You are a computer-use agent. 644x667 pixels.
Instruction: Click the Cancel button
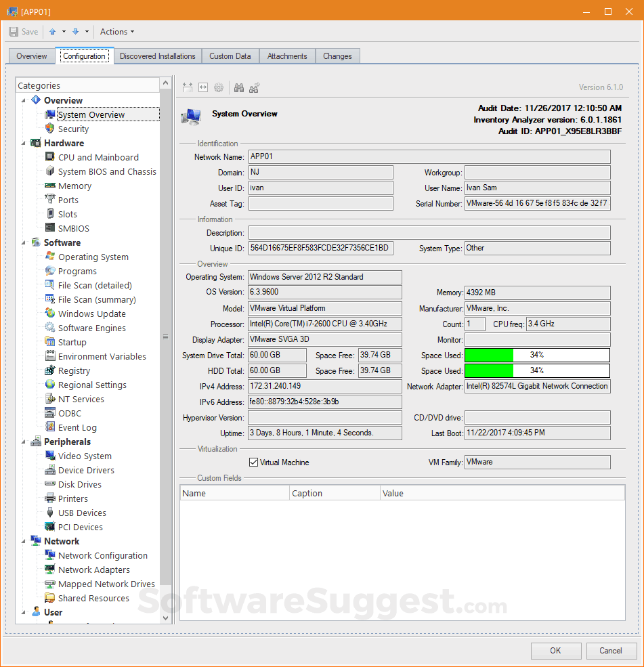click(610, 651)
